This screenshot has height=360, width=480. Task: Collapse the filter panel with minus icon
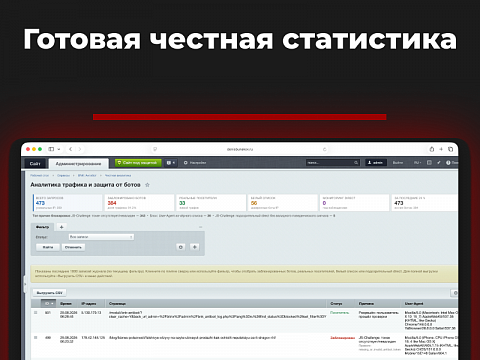coord(200,227)
